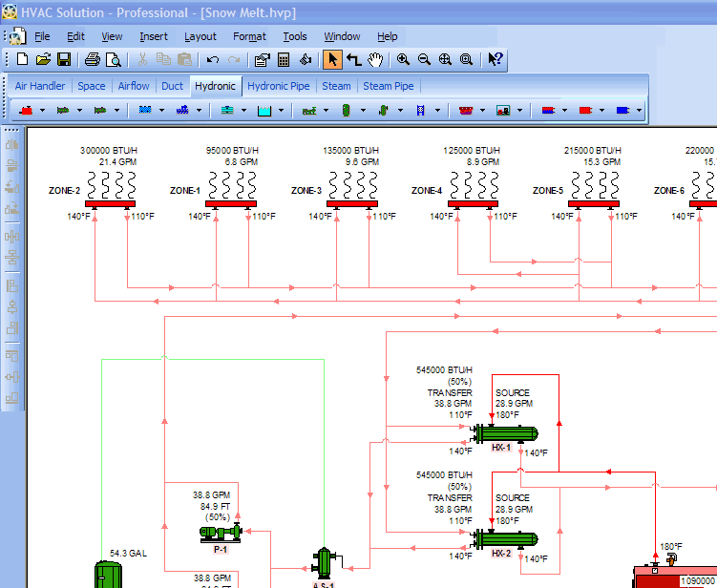Viewport: 717px width, 588px height.
Task: Click the zoom window magnifier icon
Action: [466, 59]
